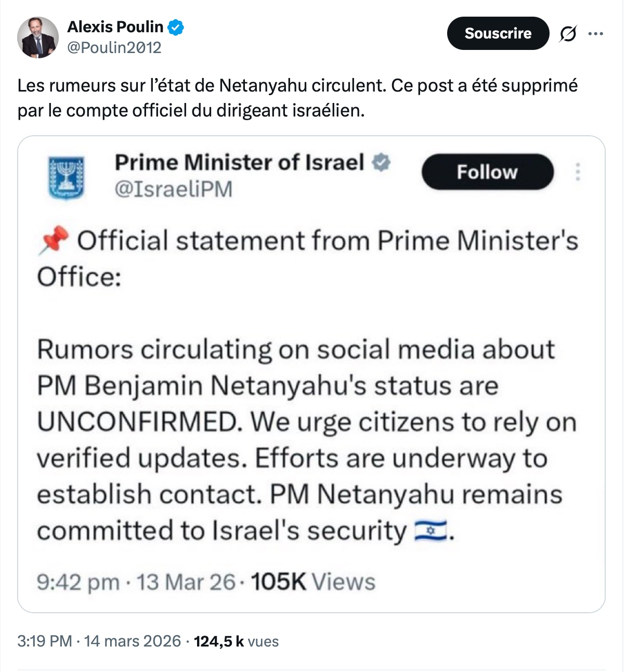The image size is (626, 672).
Task: Click the Israeli flag emoji
Action: (x=430, y=532)
